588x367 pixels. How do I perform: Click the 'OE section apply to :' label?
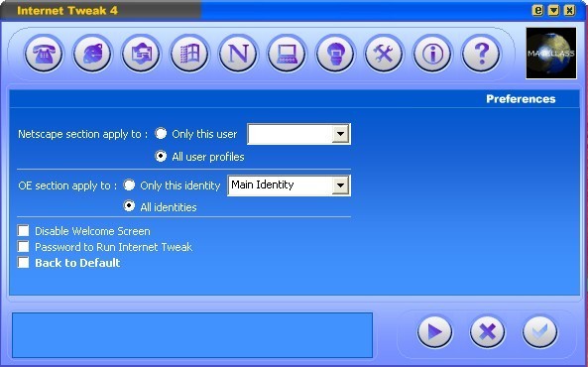pos(67,185)
